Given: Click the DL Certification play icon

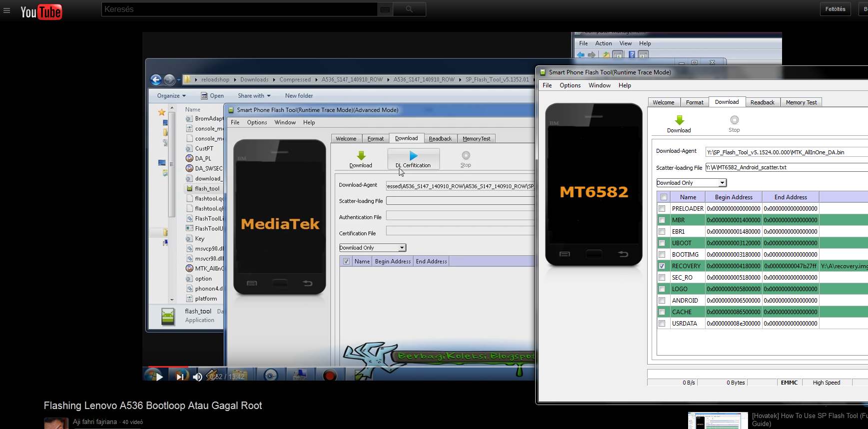Looking at the screenshot, I should pos(413,155).
